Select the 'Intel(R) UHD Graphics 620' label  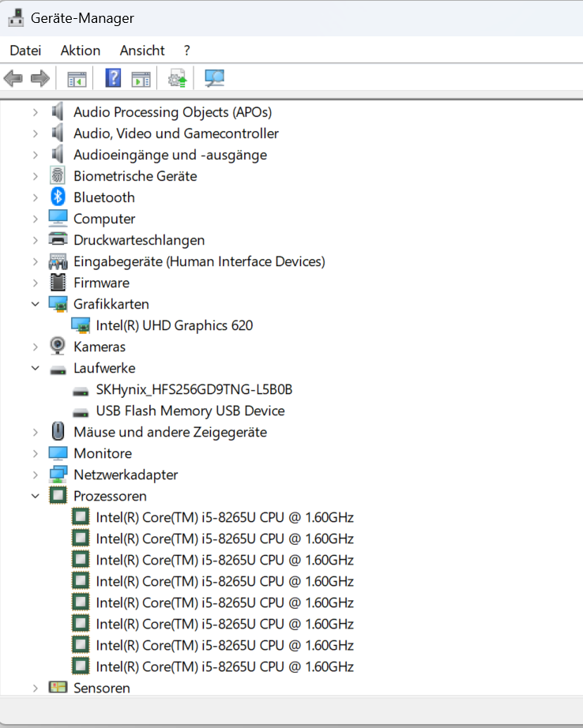tap(175, 325)
